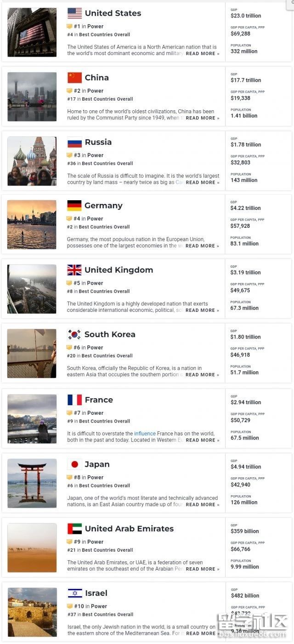294x644 pixels.
Task: Click China's #2 in Power badge
Action: [x=88, y=91]
